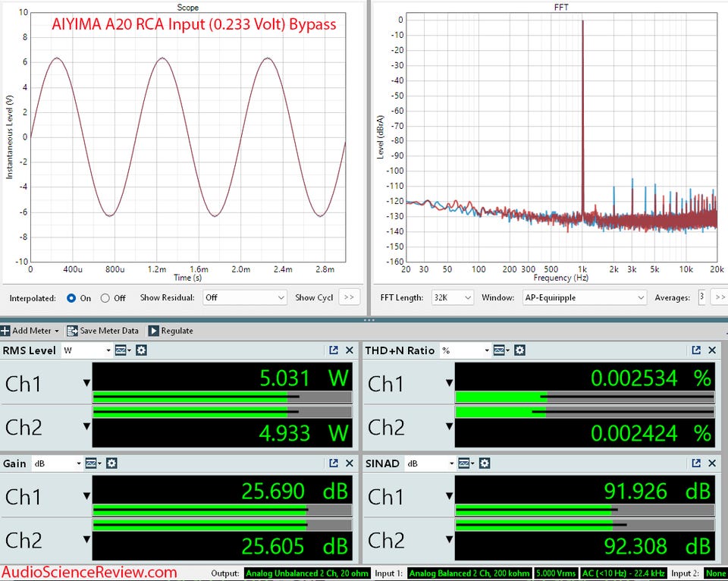The width and height of the screenshot is (728, 581).
Task: Set Interpolated to Off
Action: (x=105, y=298)
